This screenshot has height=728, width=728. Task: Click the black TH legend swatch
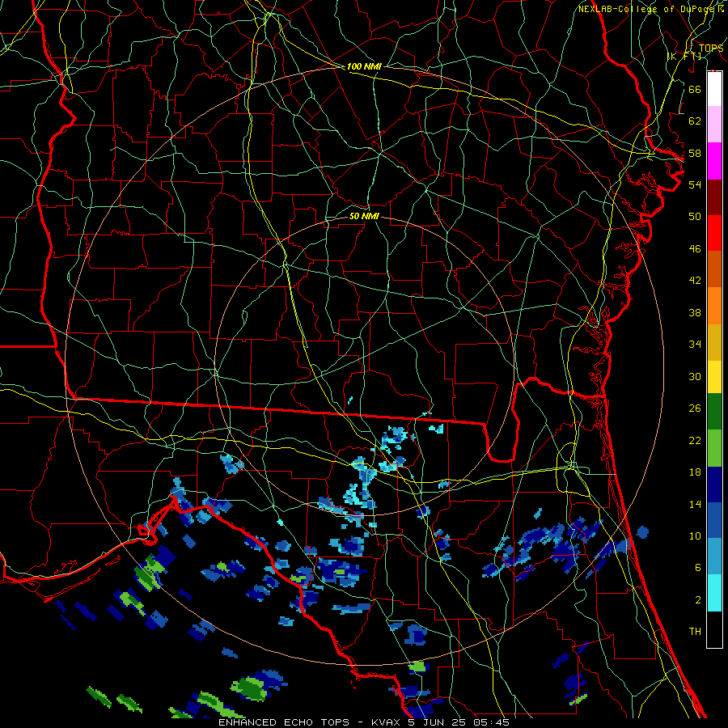[714, 629]
